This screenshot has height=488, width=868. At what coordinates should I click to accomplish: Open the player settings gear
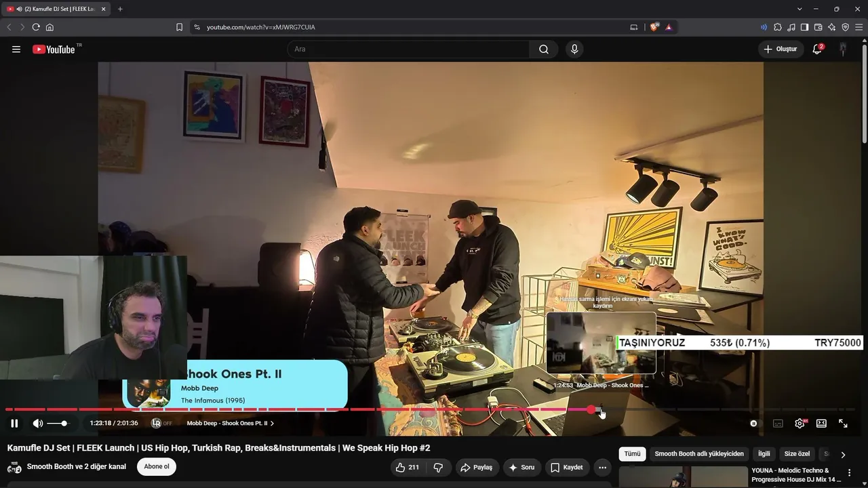(x=800, y=424)
